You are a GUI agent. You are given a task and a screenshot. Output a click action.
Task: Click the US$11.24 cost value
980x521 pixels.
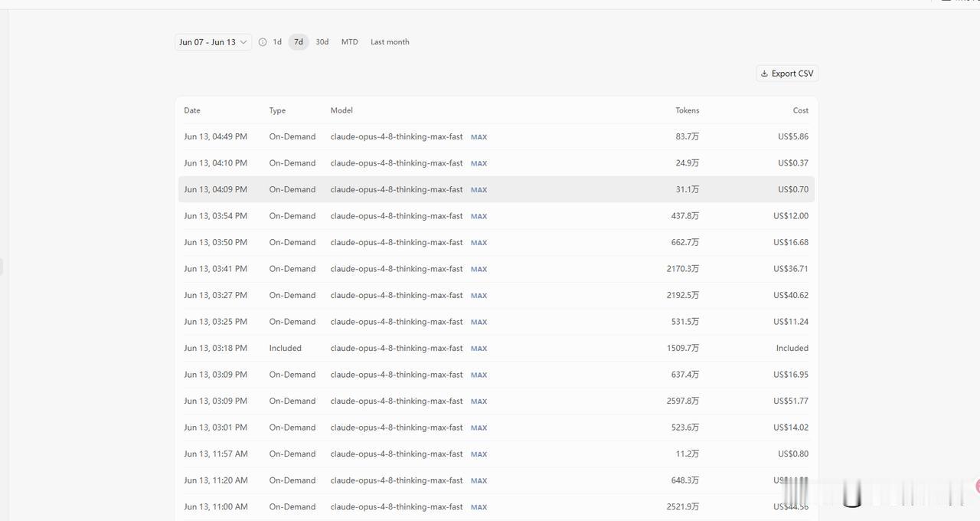(791, 322)
